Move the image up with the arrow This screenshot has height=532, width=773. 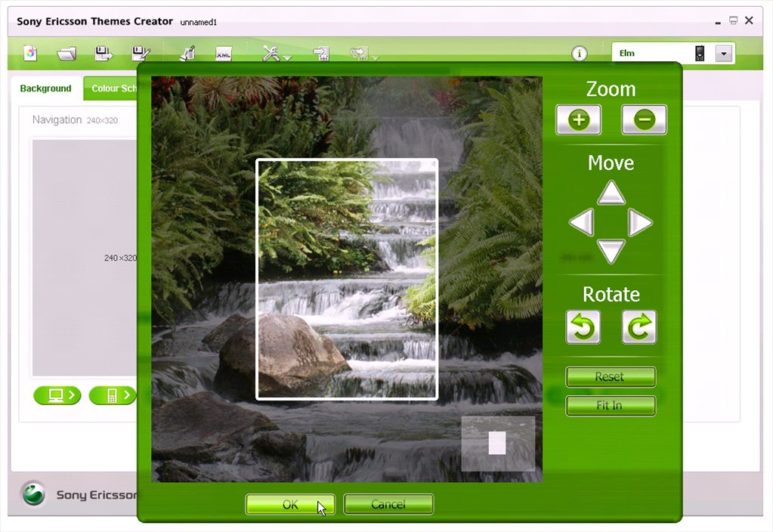click(611, 192)
